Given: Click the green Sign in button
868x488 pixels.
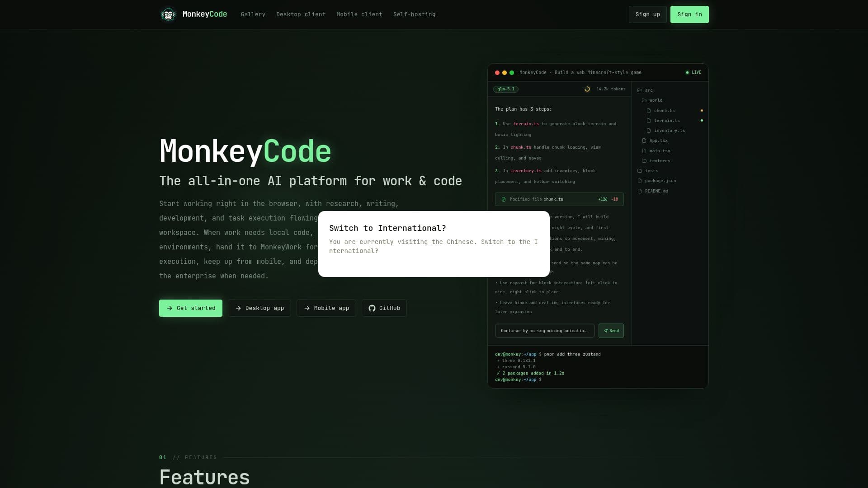Looking at the screenshot, I should pyautogui.click(x=689, y=14).
